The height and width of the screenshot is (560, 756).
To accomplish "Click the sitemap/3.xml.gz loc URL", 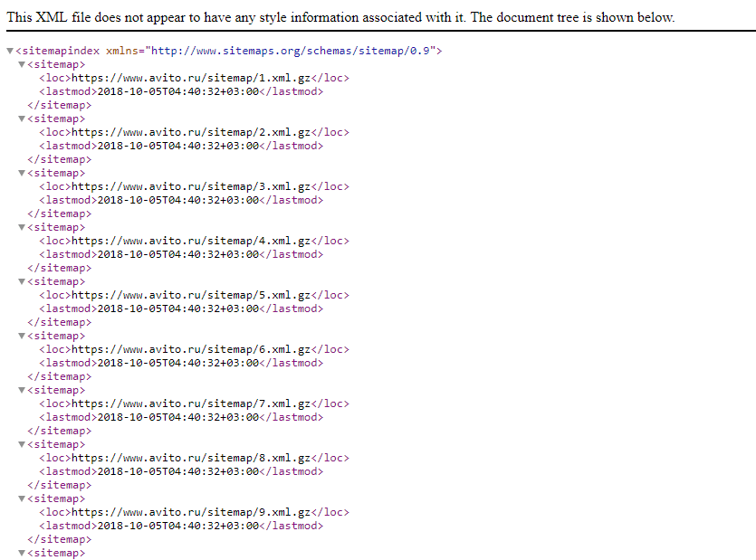I will click(191, 186).
